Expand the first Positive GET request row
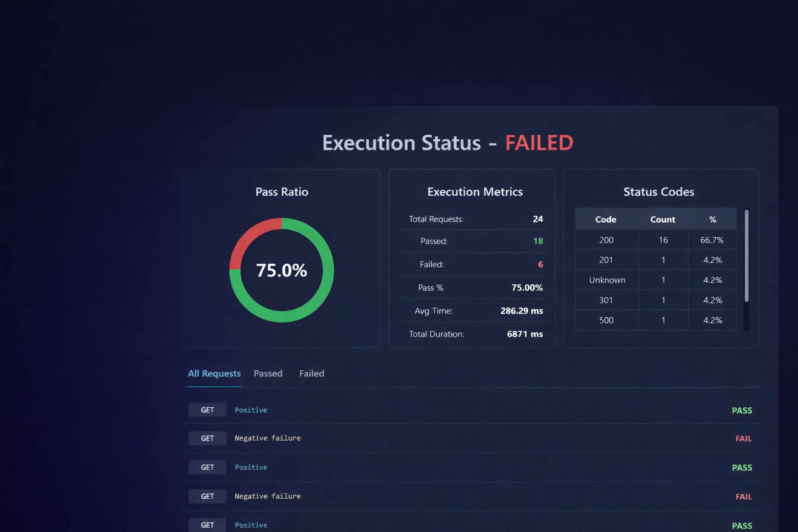Screen dimensions: 798x532 (251, 410)
